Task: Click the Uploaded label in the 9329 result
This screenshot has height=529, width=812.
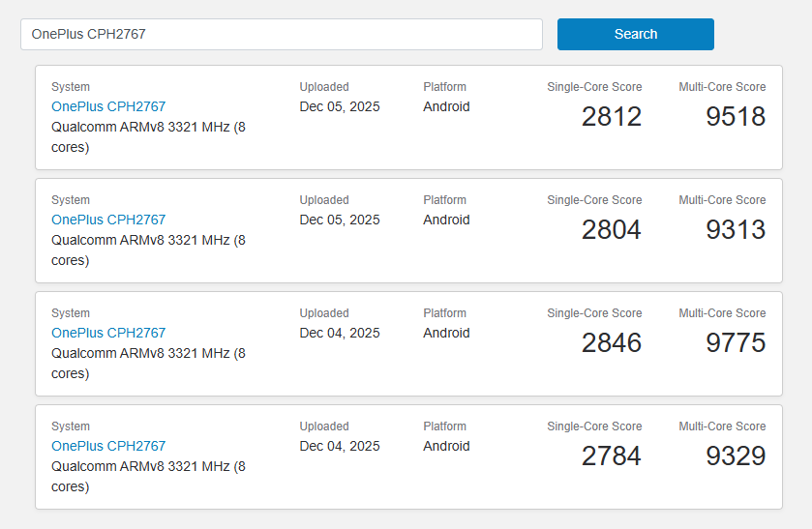Action: coord(324,426)
